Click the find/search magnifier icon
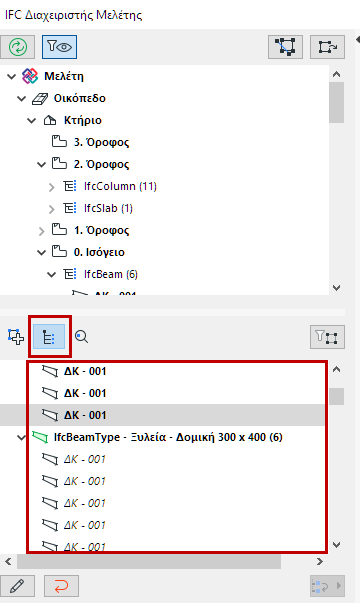The width and height of the screenshot is (360, 603). 81,337
